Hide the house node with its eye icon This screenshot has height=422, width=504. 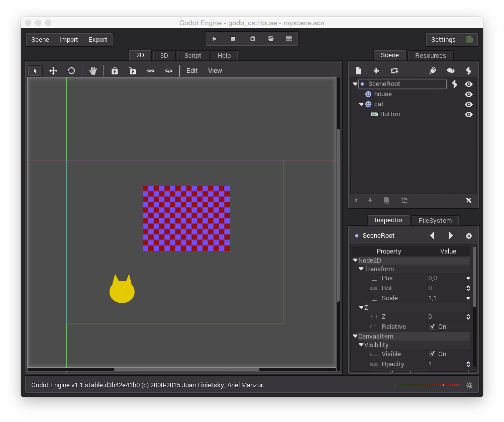(x=469, y=94)
